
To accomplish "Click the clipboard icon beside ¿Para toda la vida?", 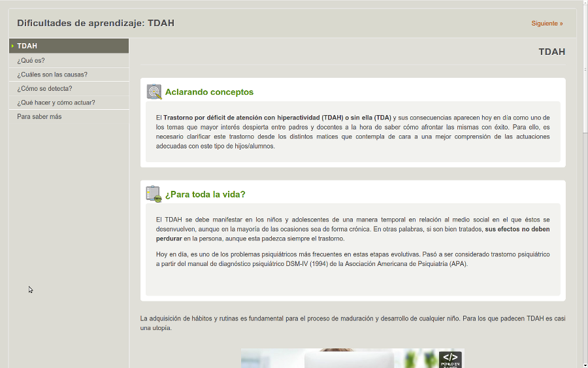I will (x=154, y=194).
